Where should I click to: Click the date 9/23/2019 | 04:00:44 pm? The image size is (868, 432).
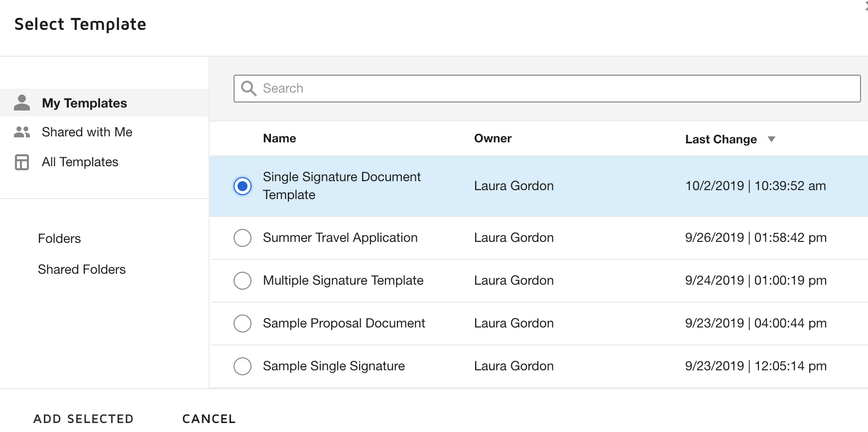[756, 324]
